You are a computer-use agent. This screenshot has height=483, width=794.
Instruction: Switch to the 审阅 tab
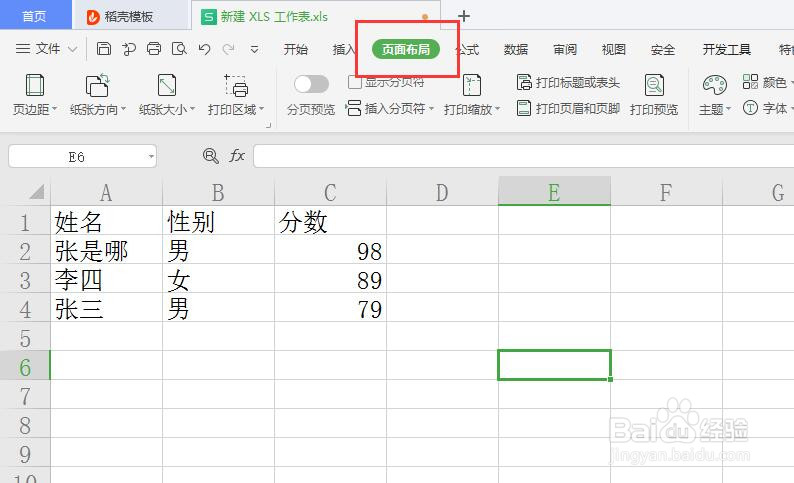tap(565, 49)
